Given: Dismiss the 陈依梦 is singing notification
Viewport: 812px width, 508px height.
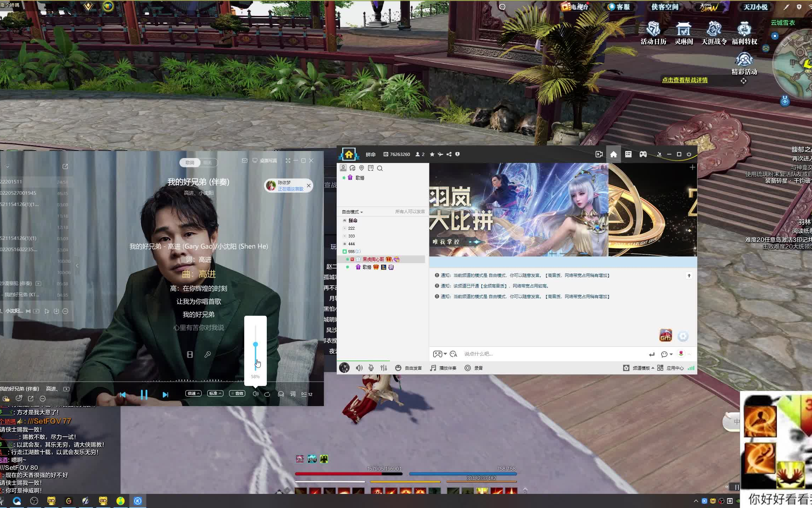Looking at the screenshot, I should pyautogui.click(x=309, y=186).
